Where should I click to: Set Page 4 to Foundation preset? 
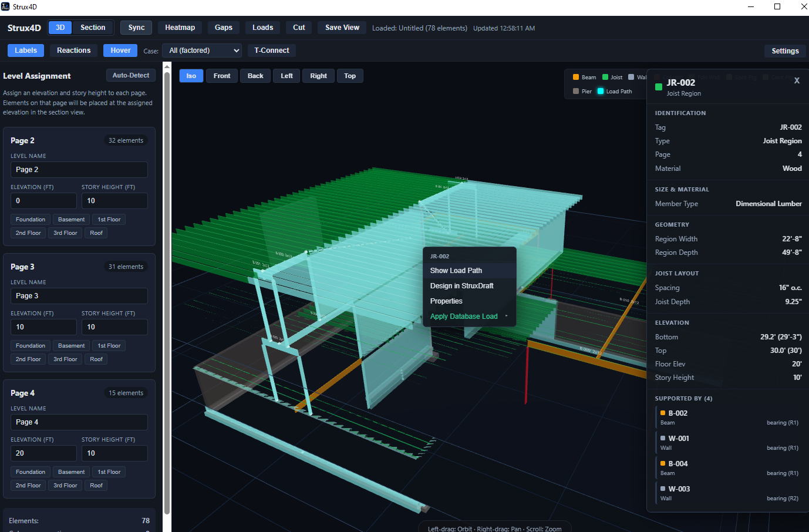(31, 472)
